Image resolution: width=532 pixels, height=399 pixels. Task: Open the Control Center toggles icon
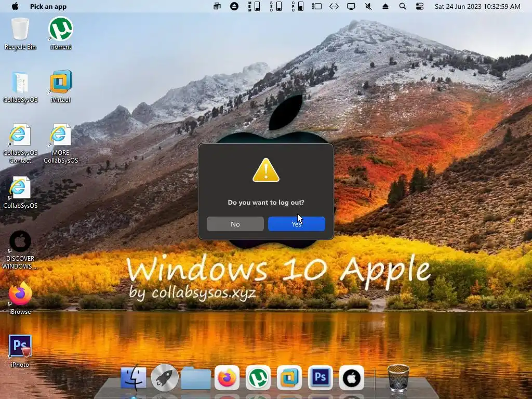click(x=420, y=6)
